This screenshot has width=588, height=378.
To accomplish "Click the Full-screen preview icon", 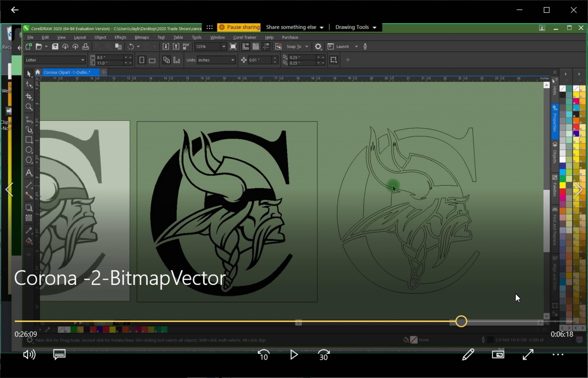I will pyautogui.click(x=233, y=46).
